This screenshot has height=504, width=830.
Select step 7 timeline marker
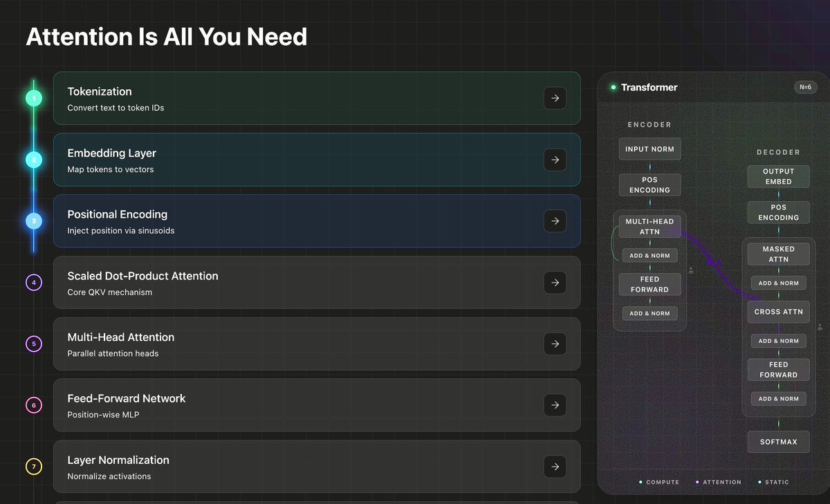coord(34,467)
